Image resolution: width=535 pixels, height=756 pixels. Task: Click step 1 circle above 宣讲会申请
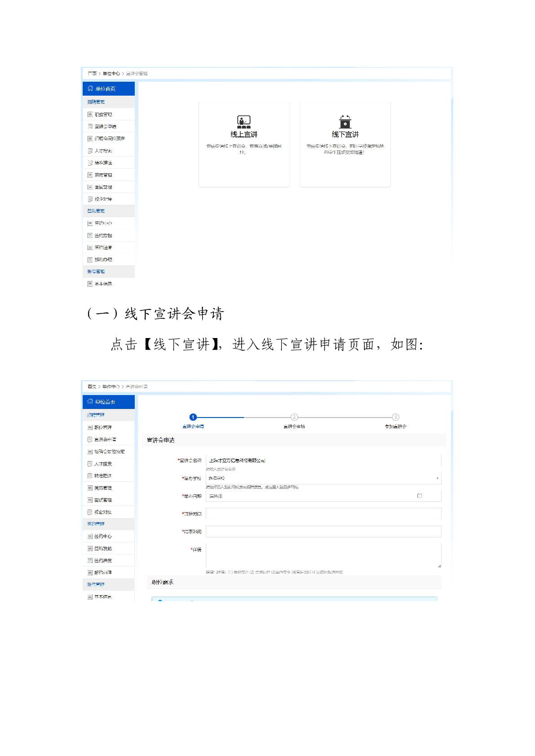(x=193, y=417)
